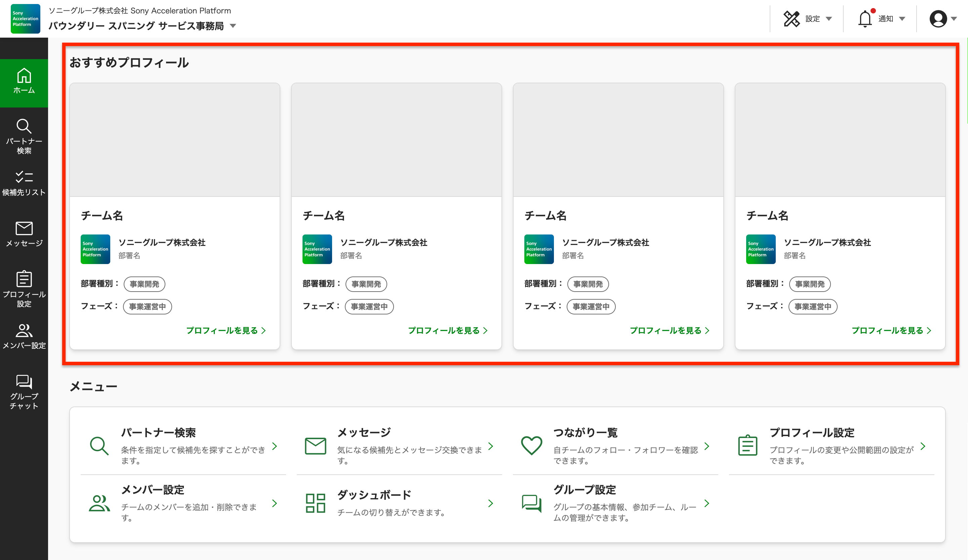Click the notification bell icon
The image size is (968, 560).
click(865, 19)
